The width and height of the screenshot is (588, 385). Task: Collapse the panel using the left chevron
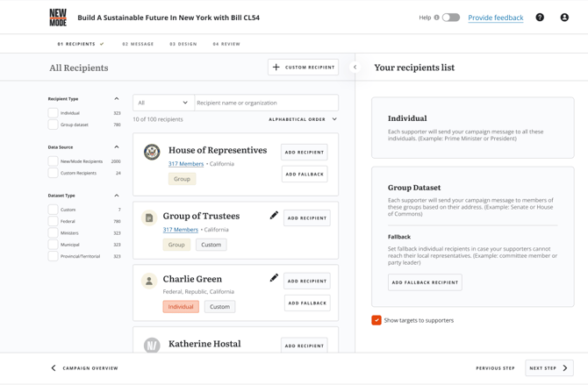click(355, 68)
